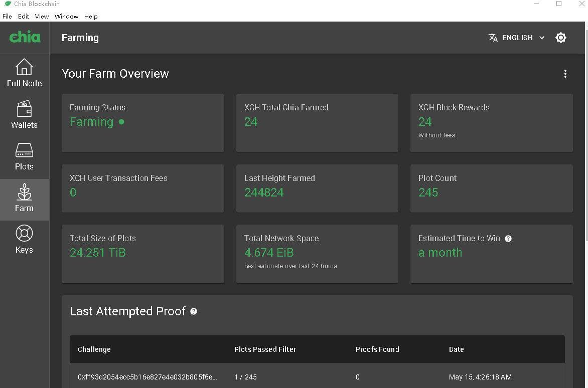Open the Keys lifebuoy icon
588x388 pixels.
click(24, 233)
